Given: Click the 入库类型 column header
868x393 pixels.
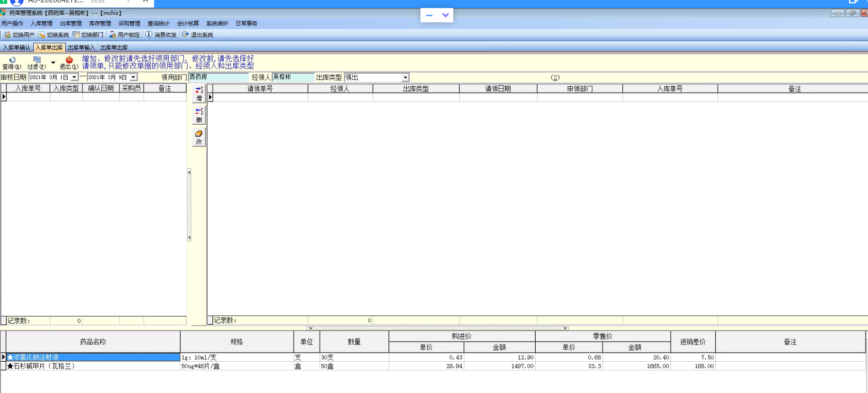Looking at the screenshot, I should tap(66, 88).
